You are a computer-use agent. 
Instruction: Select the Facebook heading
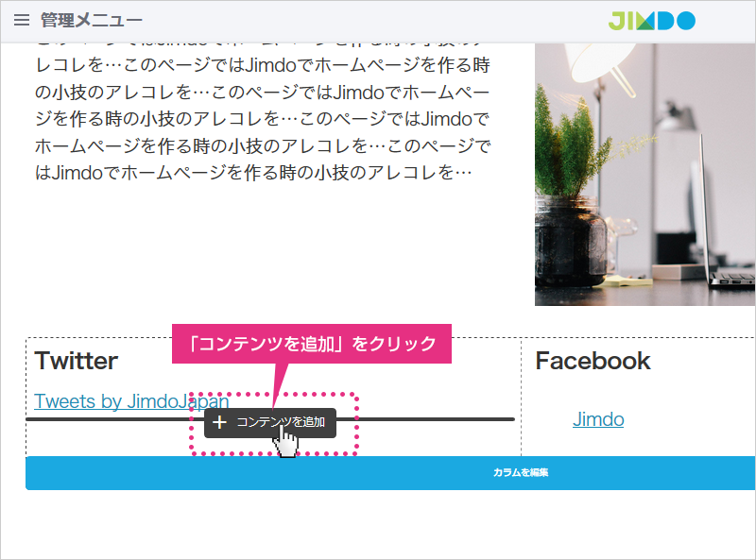(593, 361)
